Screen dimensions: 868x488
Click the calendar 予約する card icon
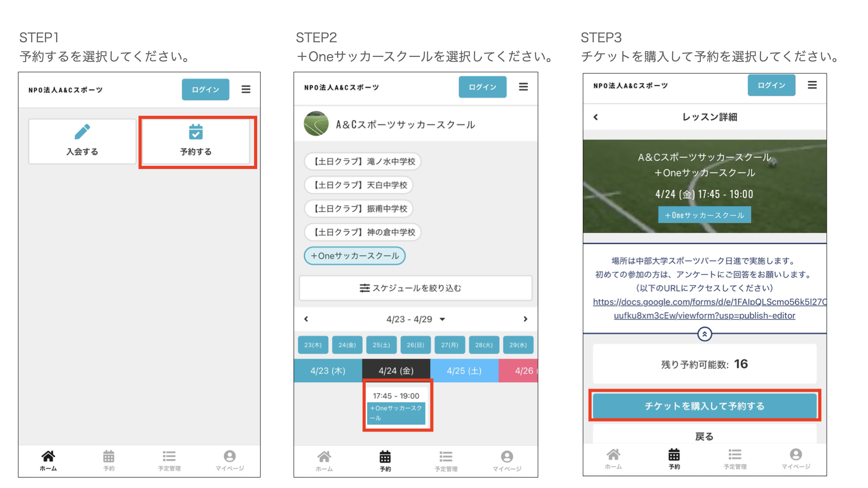196,132
